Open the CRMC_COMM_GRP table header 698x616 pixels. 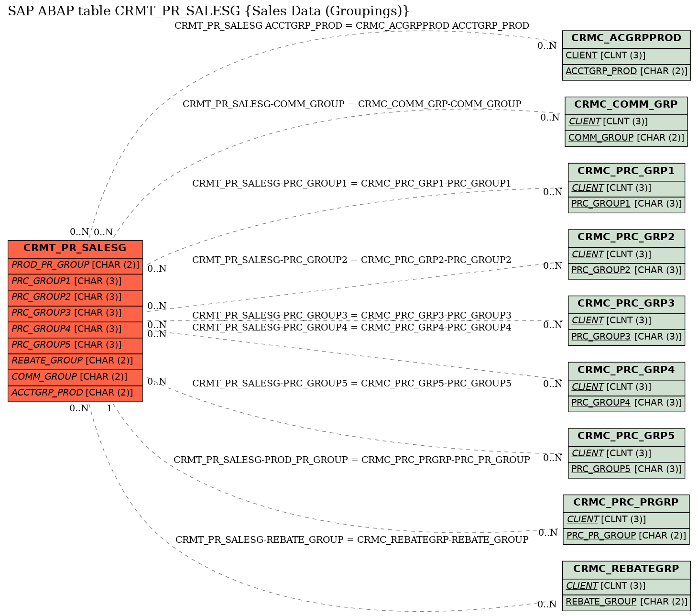[x=626, y=105]
